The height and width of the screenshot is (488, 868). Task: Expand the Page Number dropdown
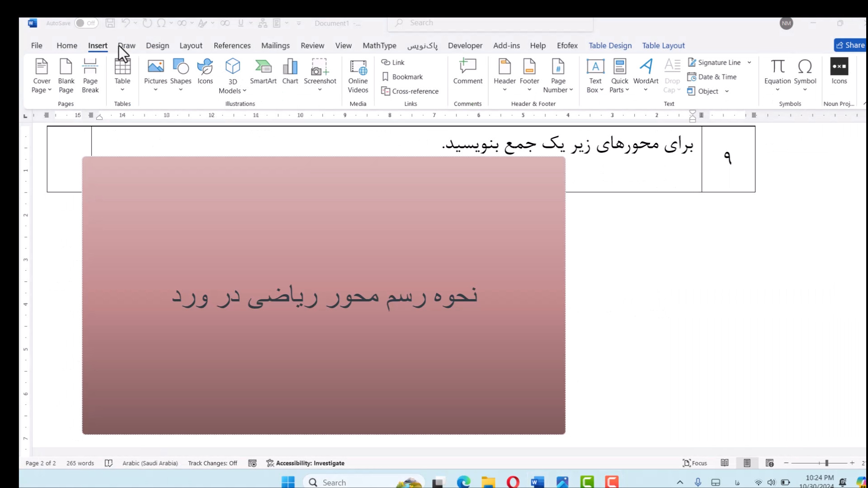[x=571, y=90]
